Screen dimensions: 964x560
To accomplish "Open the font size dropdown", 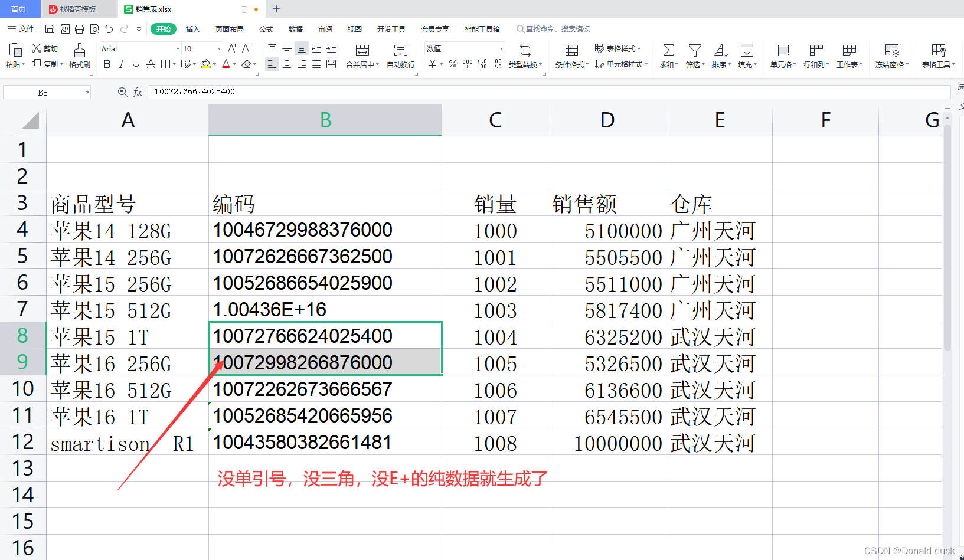I will [219, 49].
